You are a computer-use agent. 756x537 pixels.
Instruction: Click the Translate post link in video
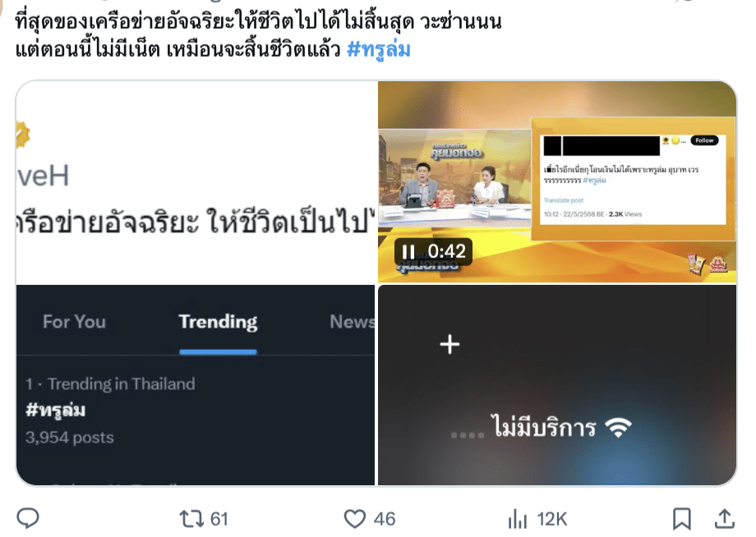click(564, 200)
